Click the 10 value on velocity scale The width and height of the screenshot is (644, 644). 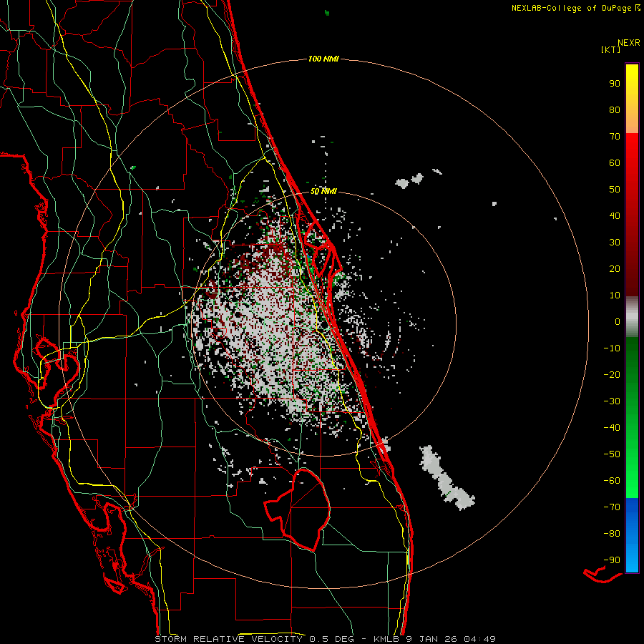[615, 296]
